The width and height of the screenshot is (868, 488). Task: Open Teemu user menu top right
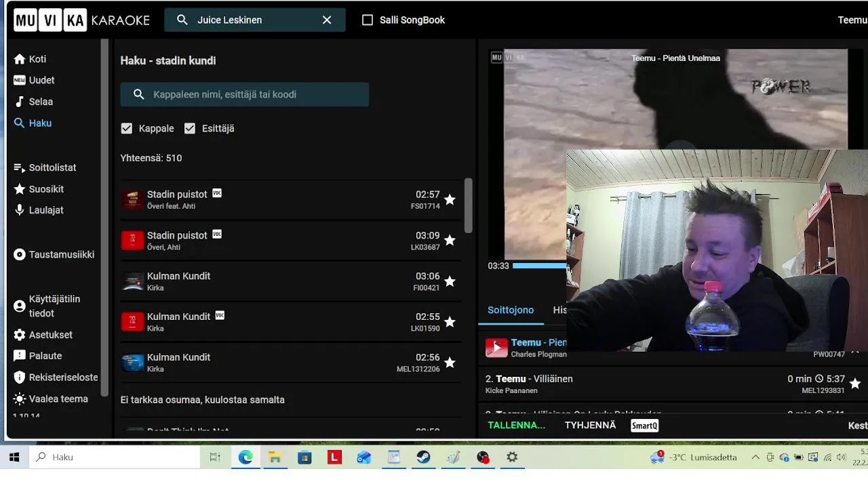coord(852,20)
